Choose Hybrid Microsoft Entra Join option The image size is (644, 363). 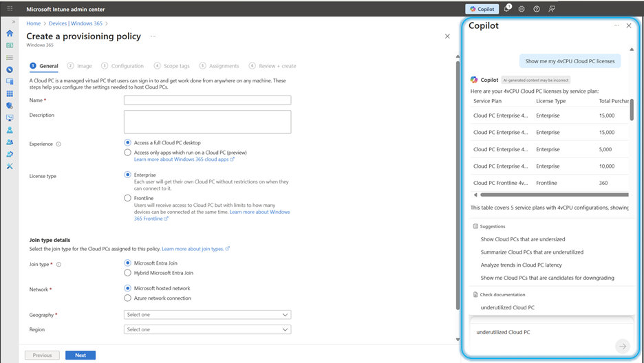pos(127,273)
